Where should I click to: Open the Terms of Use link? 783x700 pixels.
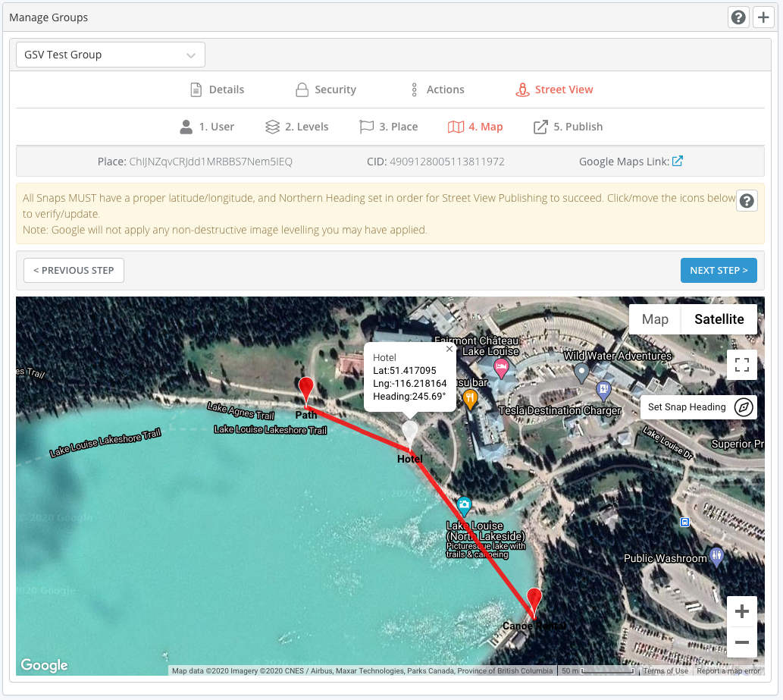coord(666,670)
